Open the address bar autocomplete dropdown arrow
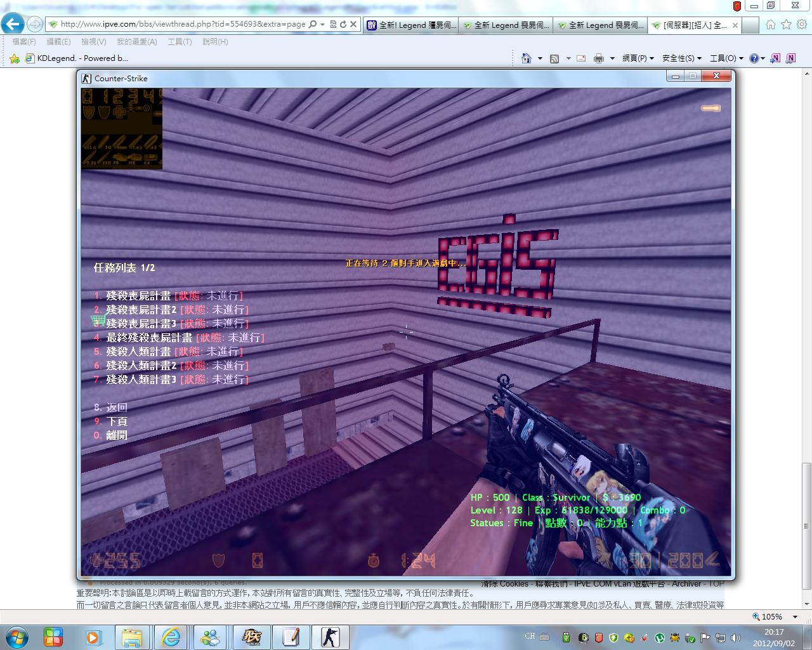The width and height of the screenshot is (812, 650). tap(322, 24)
